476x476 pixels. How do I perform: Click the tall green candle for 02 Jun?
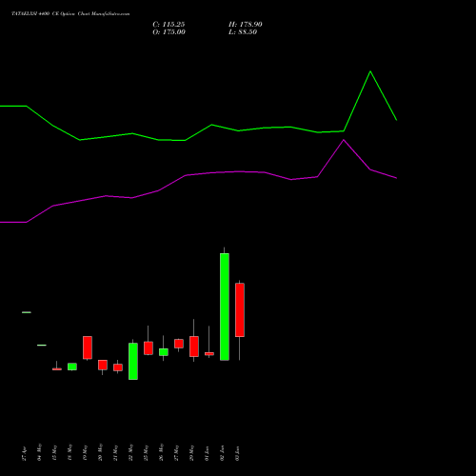[x=225, y=307]
